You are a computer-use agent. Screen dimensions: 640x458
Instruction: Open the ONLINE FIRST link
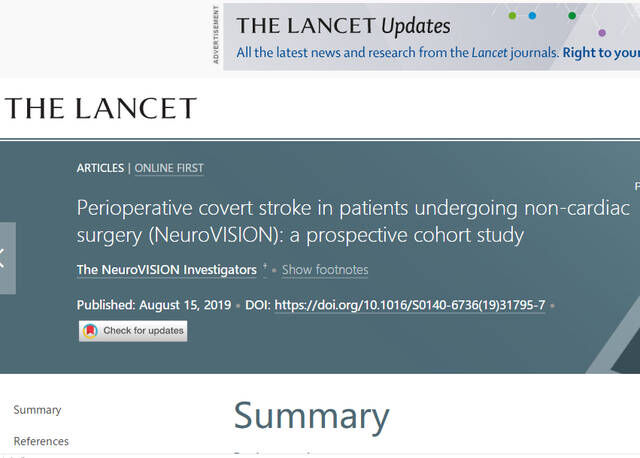coord(168,168)
